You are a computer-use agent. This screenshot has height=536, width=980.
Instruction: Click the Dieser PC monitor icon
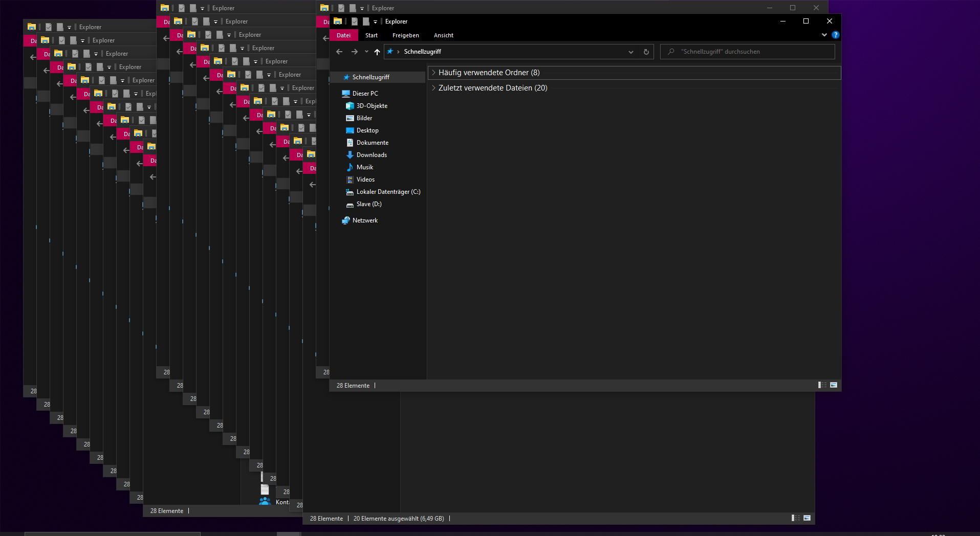(346, 94)
